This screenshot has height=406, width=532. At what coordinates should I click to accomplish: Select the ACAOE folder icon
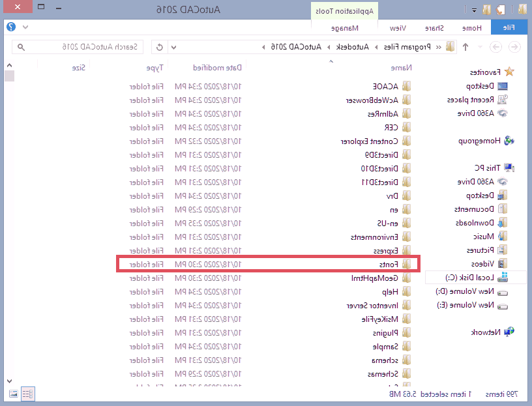pos(406,86)
